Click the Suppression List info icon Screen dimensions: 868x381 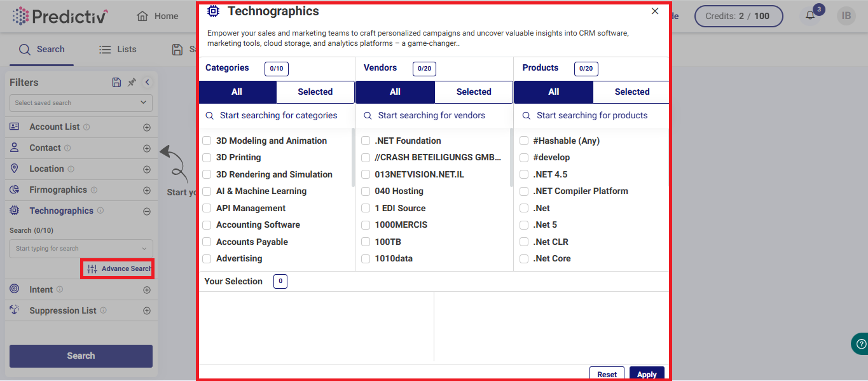tap(103, 310)
